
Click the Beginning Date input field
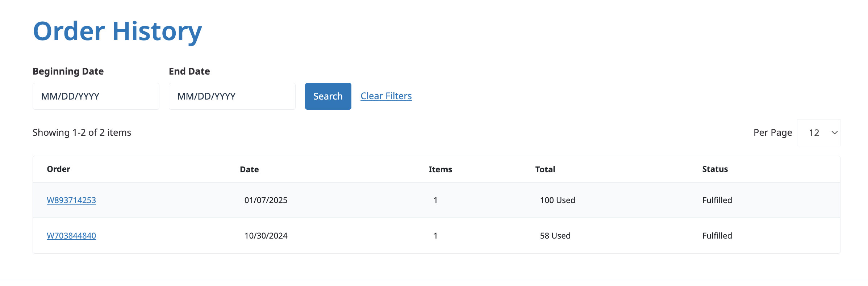coord(96,96)
